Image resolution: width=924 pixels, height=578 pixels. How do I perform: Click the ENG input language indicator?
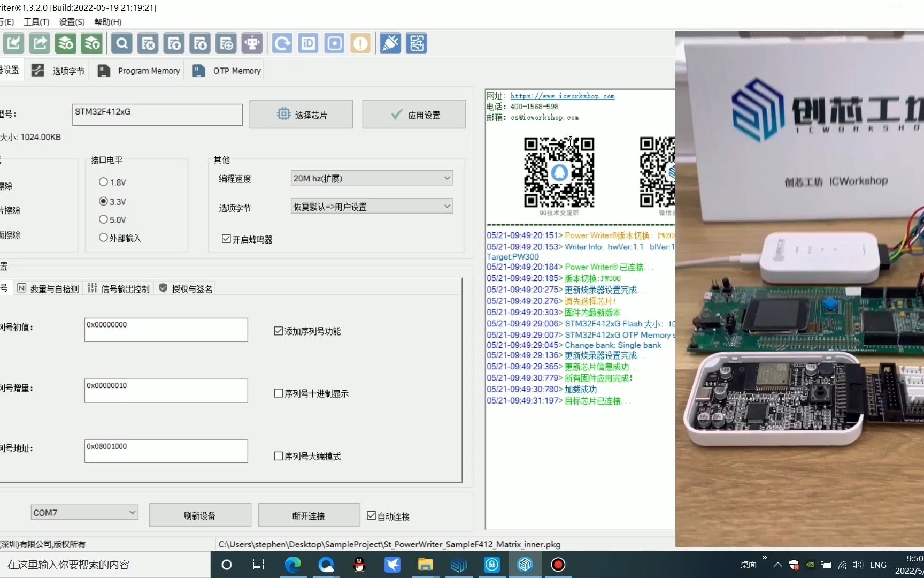pyautogui.click(x=878, y=565)
